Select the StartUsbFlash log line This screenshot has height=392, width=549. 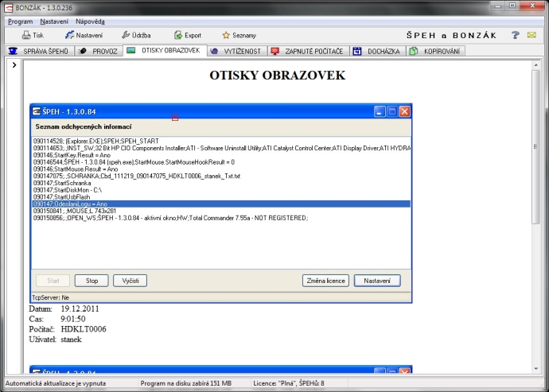click(61, 197)
